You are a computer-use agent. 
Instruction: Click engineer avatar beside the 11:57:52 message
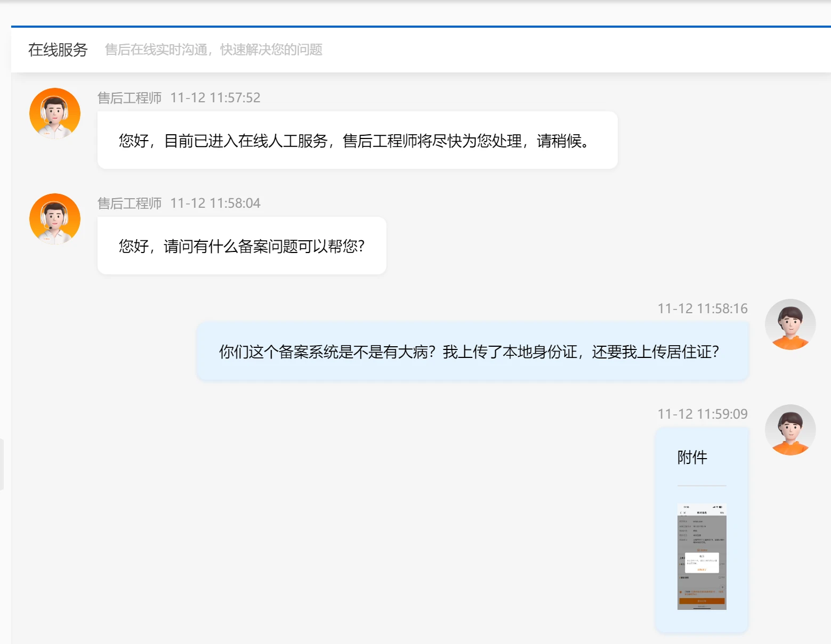55,113
